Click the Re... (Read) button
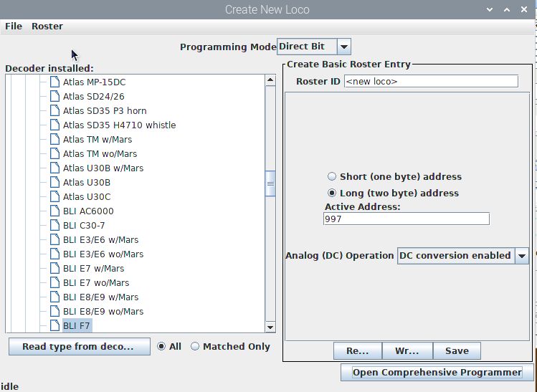537x392 pixels. (x=358, y=351)
